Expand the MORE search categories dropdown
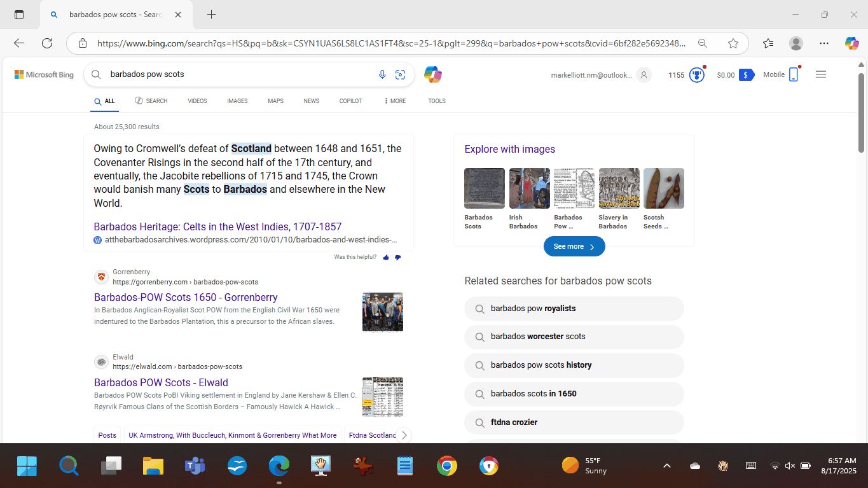Viewport: 868px width, 488px height. (x=395, y=101)
